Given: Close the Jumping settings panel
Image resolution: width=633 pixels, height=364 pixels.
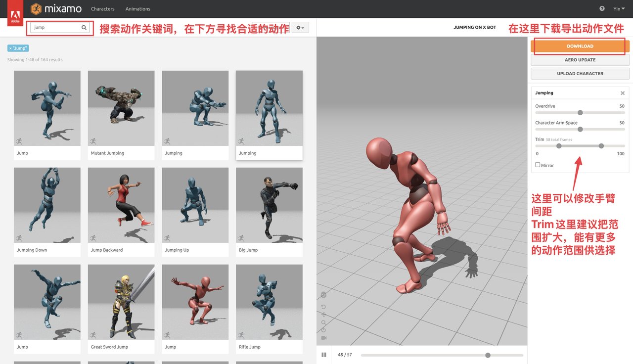Looking at the screenshot, I should 623,93.
